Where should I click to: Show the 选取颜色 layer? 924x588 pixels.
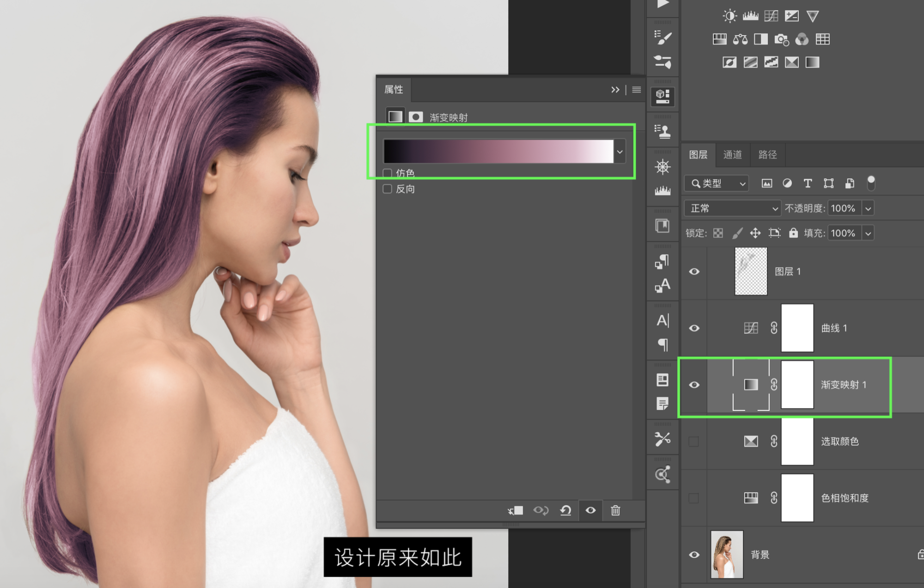[x=694, y=441]
